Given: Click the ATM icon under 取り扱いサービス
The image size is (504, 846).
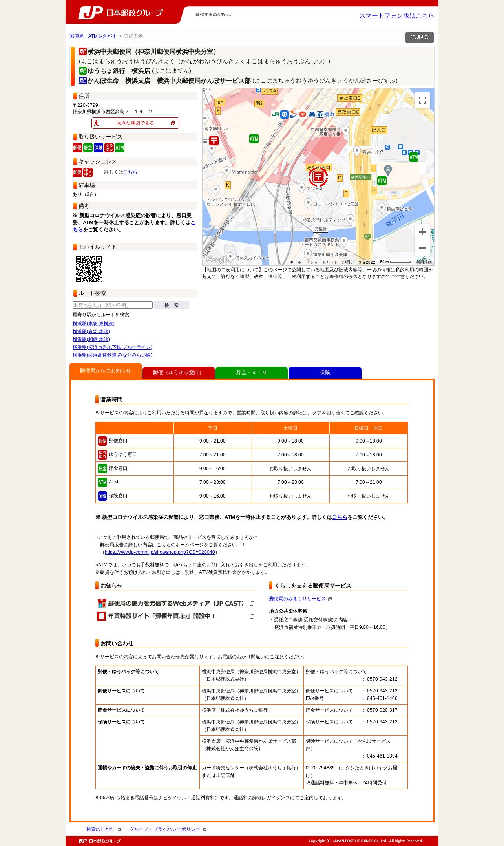Looking at the screenshot, I should [120, 148].
